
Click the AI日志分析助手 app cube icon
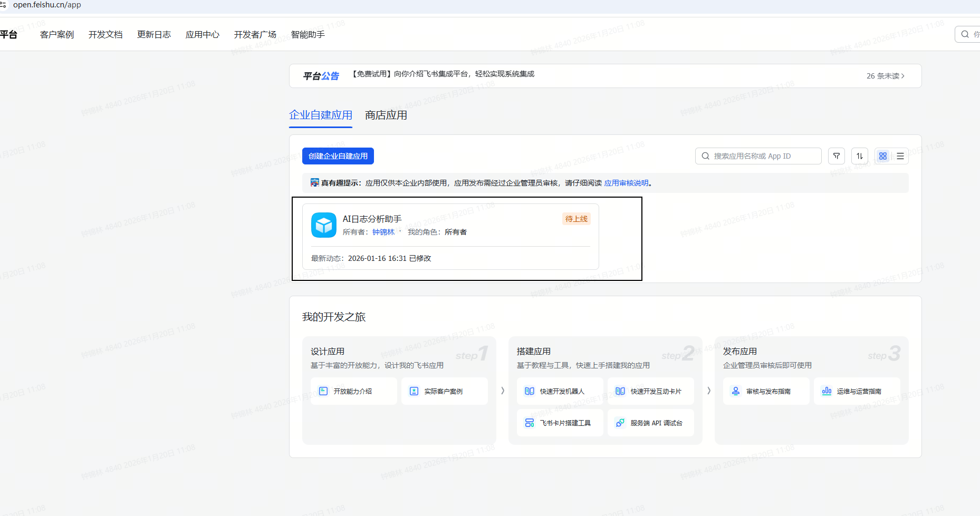point(323,225)
